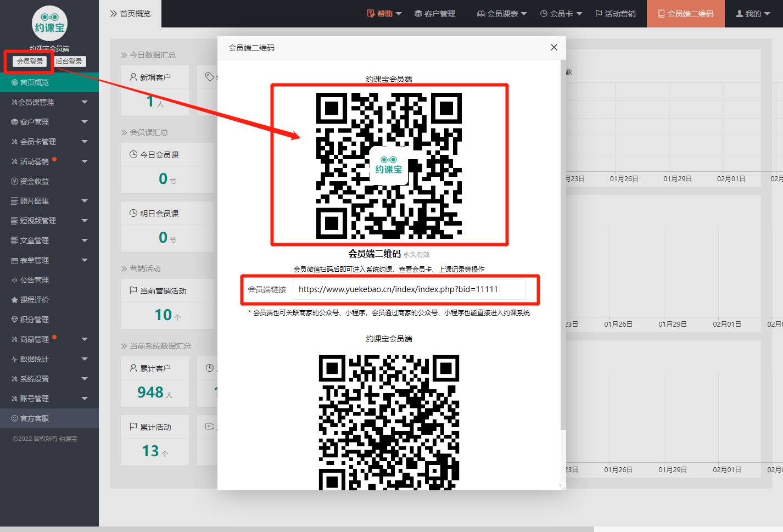Click the 累计客户 value 948
The height and width of the screenshot is (532, 783).
150,392
